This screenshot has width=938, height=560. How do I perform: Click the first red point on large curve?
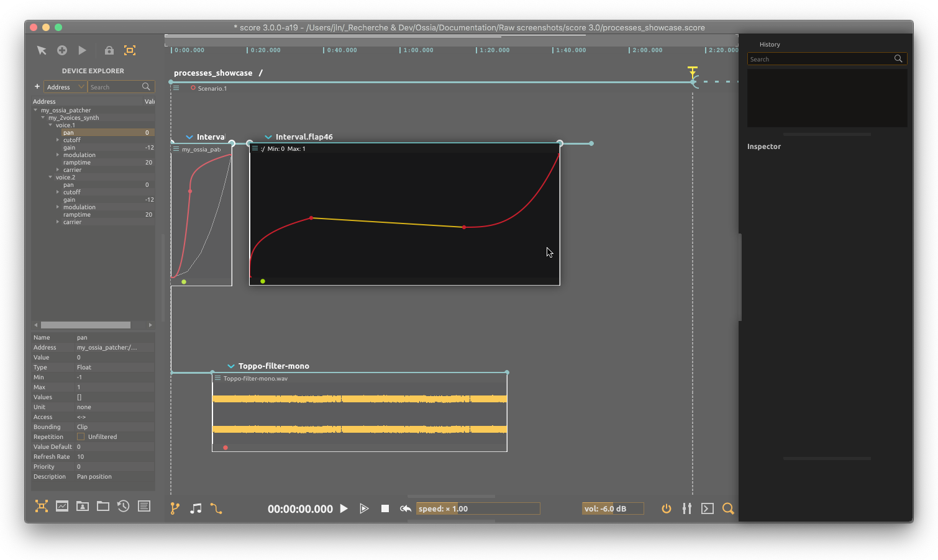(x=311, y=218)
